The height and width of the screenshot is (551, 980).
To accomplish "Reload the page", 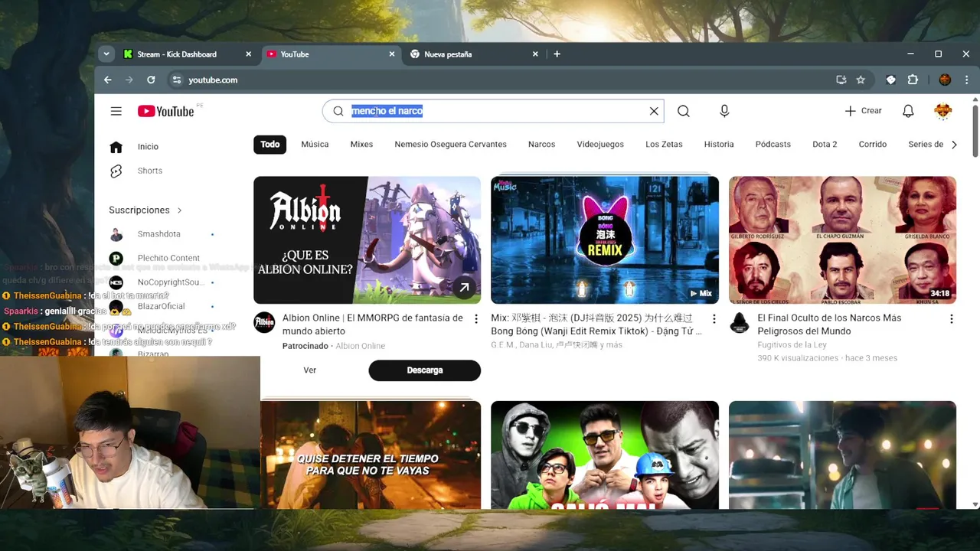I will click(x=151, y=80).
